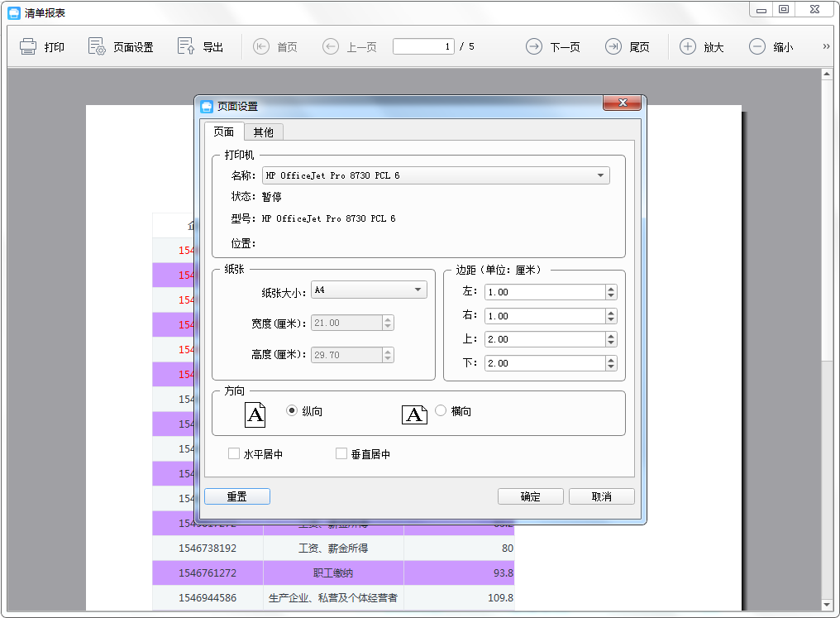Screen dimensions: 840x618
Task: Click the Print (打印) toolbar icon
Action: (x=29, y=47)
